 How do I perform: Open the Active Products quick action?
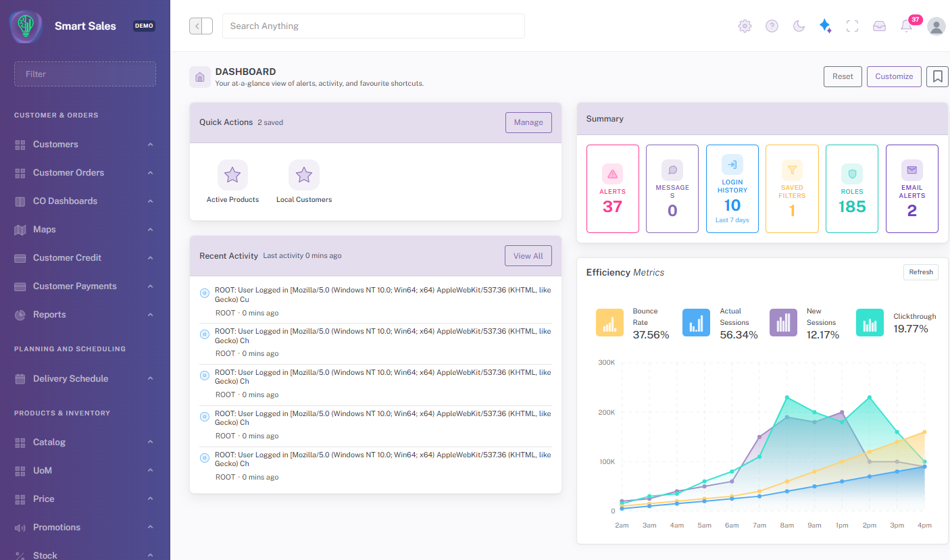[232, 182]
